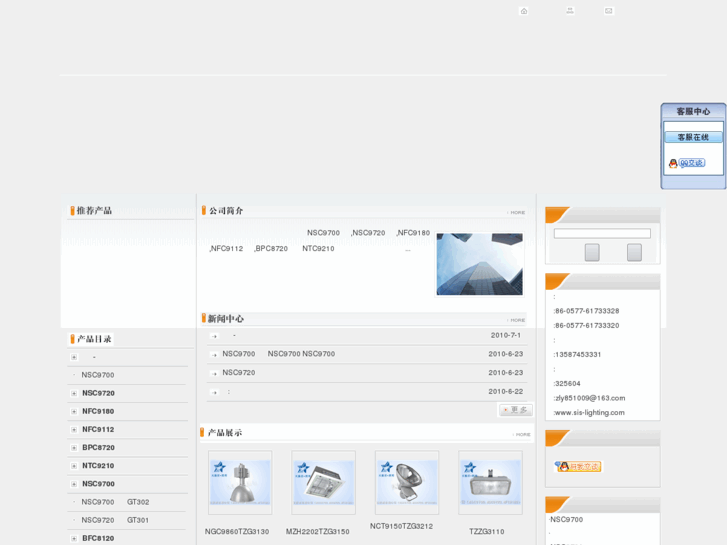Viewport: 727px width, 545px height.
Task: Select the NFC9112 catalog item
Action: click(x=98, y=429)
